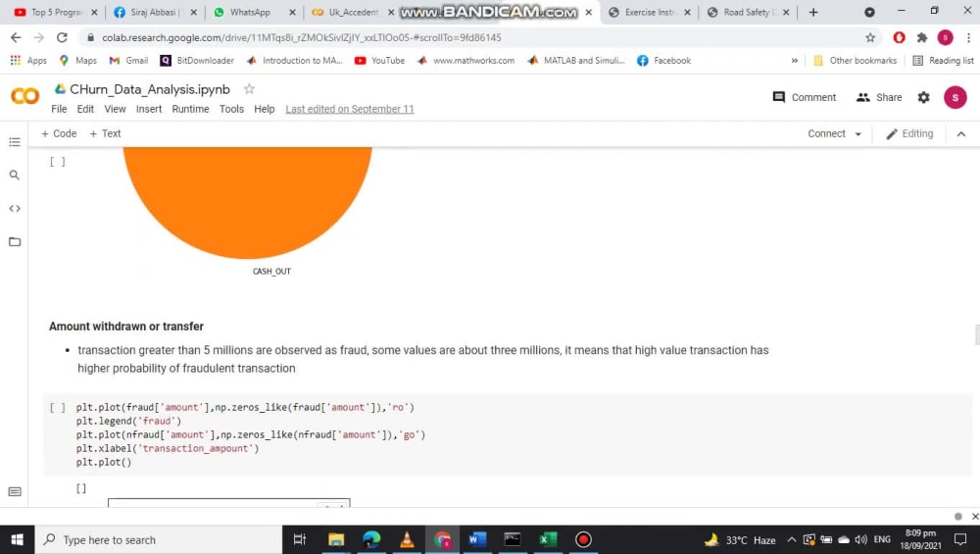980x554 pixels.
Task: Click the Colab CO logo
Action: point(25,96)
